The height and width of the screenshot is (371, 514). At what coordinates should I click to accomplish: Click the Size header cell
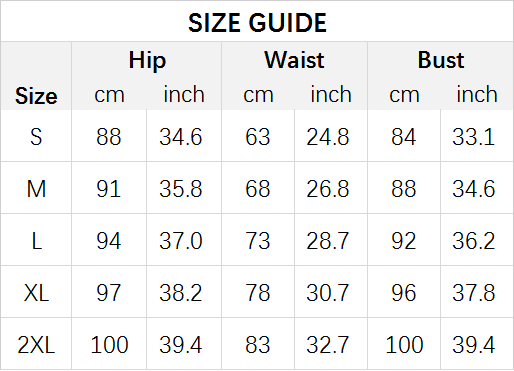click(36, 96)
